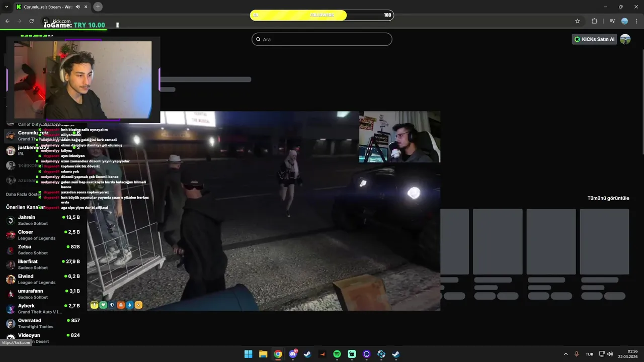Open the Elwind channel entry
This screenshot has height=362, width=644.
click(44, 279)
